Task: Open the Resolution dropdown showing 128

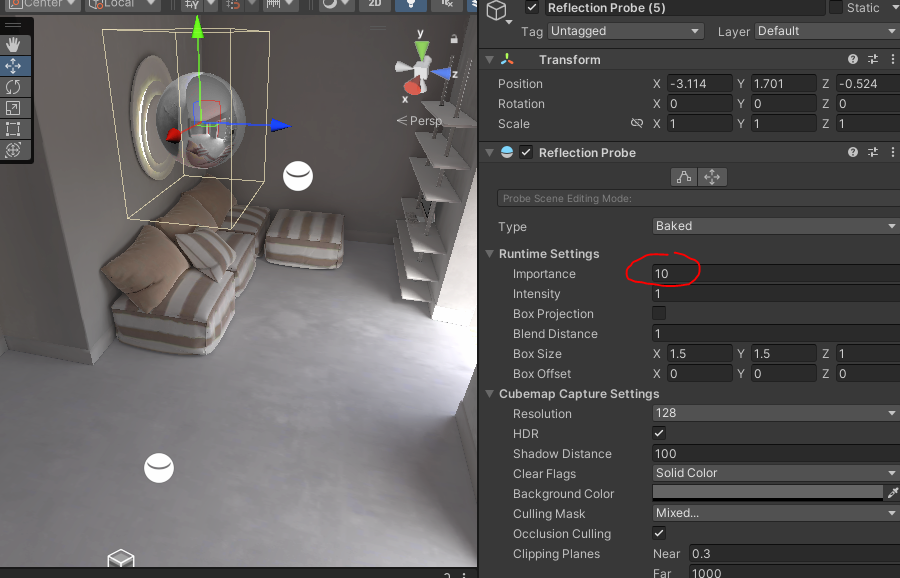Action: [x=775, y=413]
